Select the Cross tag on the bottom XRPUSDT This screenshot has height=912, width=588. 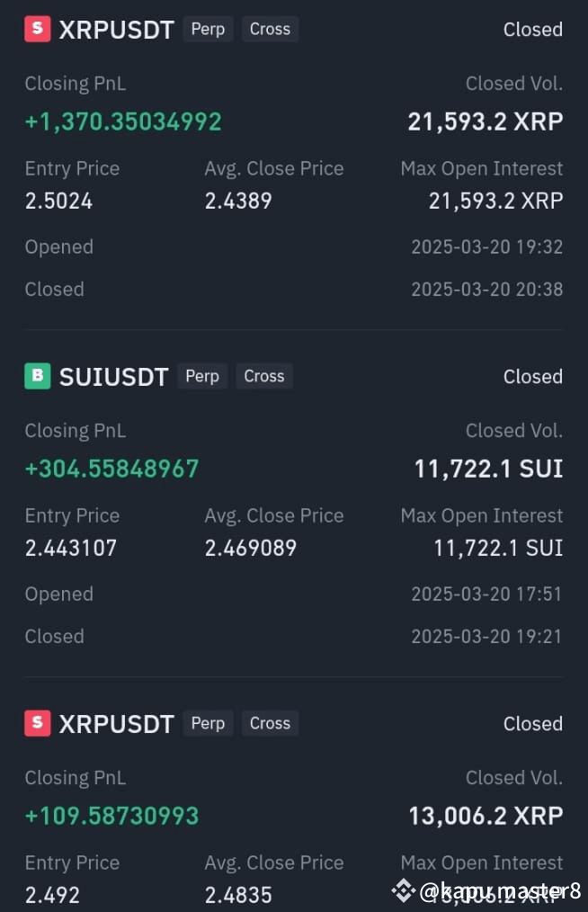[x=270, y=723]
